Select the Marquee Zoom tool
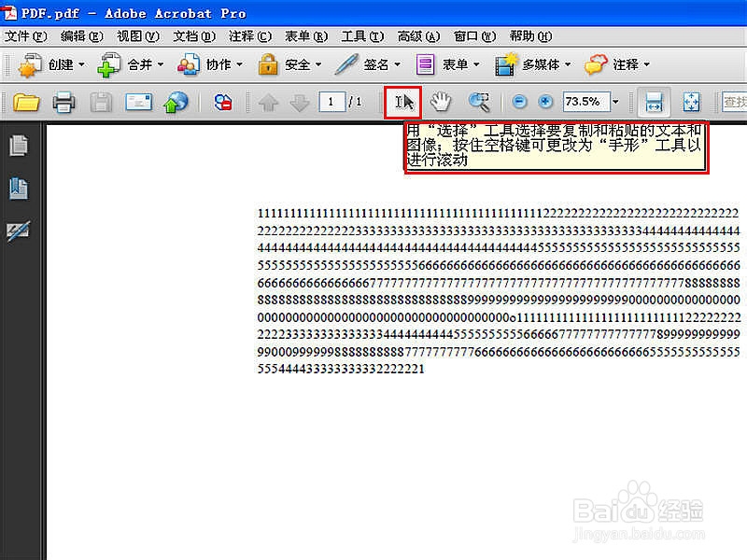This screenshot has height=560, width=747. pyautogui.click(x=479, y=102)
